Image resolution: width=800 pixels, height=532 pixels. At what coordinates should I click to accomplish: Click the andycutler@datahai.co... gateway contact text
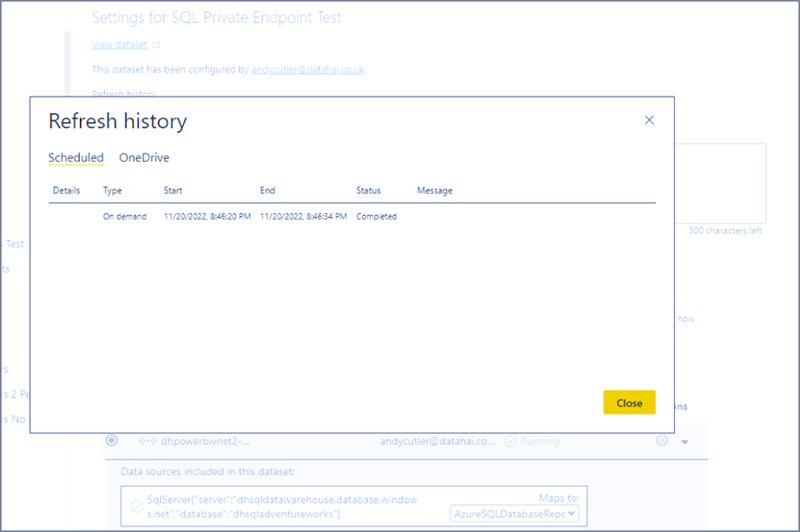438,441
